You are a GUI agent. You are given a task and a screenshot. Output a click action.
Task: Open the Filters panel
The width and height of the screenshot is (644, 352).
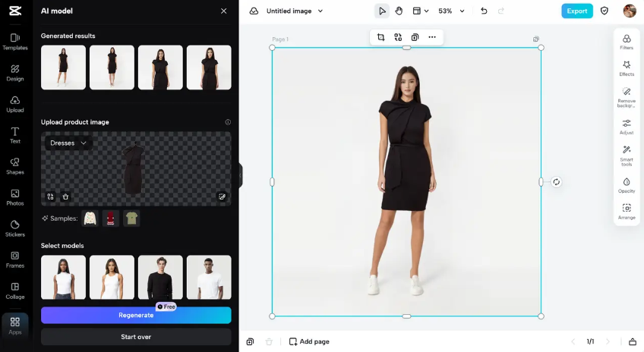coord(627,42)
